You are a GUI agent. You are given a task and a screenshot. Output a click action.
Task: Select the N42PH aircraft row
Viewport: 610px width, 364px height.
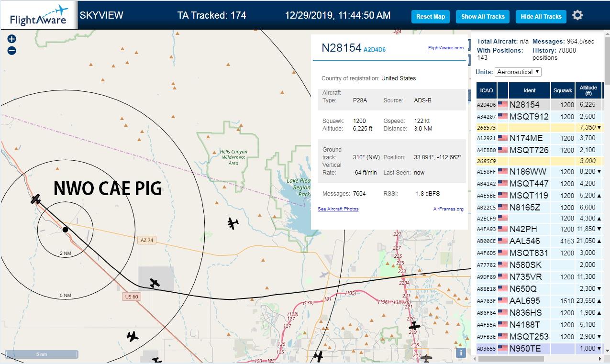[x=539, y=229]
